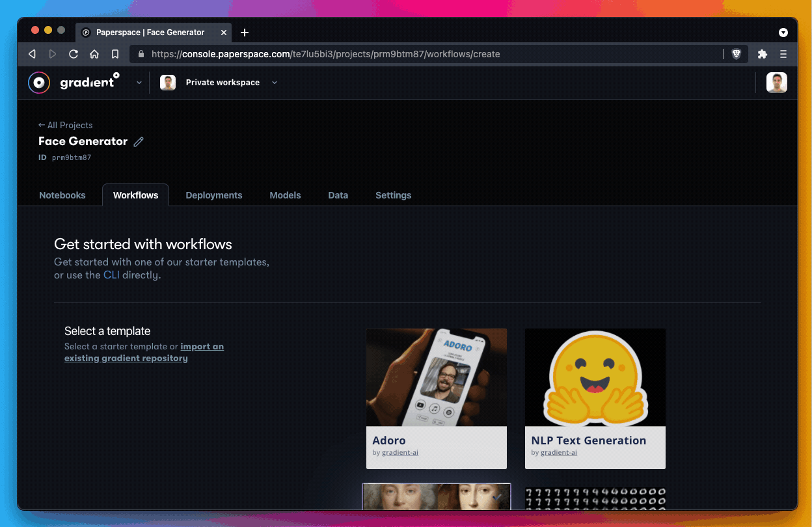Click the browser address bar URL
Image resolution: width=812 pixels, height=527 pixels.
pyautogui.click(x=325, y=54)
